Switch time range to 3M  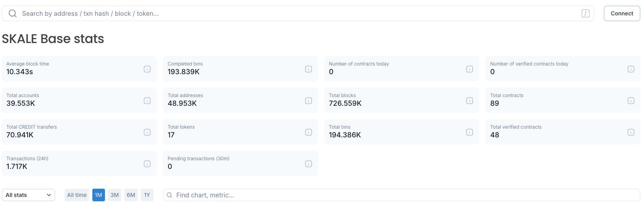[x=115, y=195]
